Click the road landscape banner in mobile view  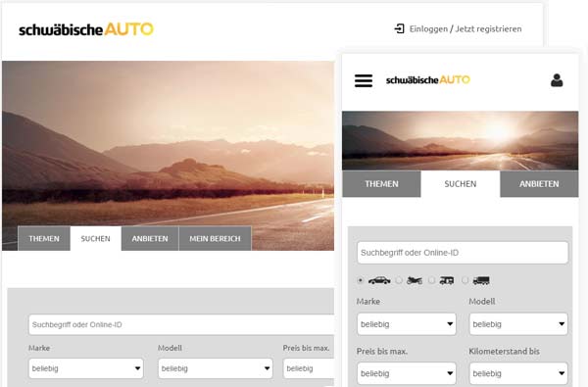point(461,141)
